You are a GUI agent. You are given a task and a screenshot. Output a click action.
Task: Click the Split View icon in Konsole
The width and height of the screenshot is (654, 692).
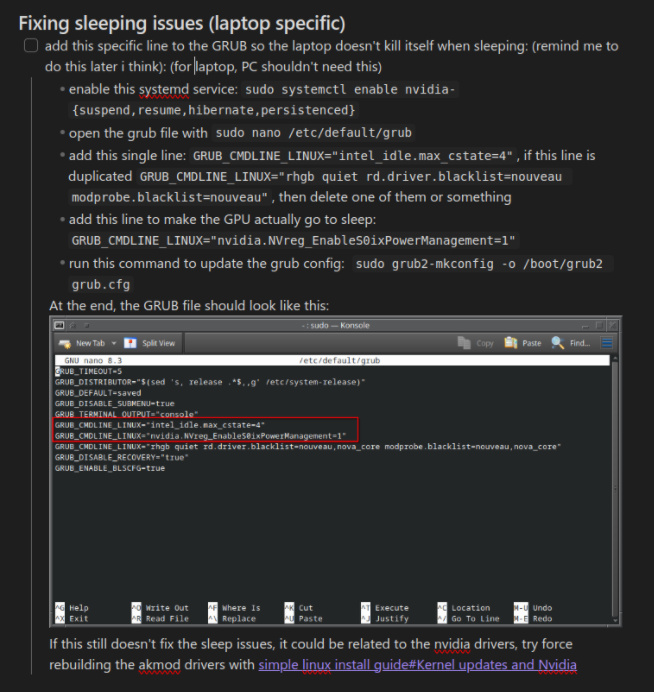point(130,343)
